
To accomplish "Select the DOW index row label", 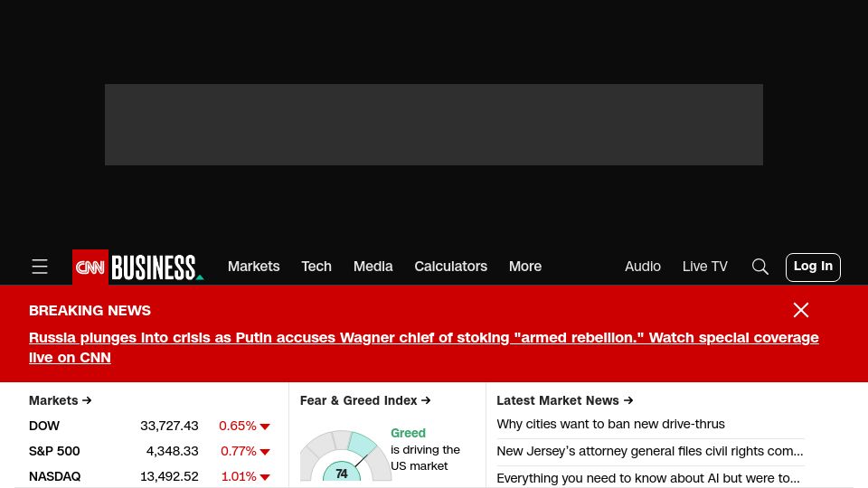I will pyautogui.click(x=44, y=426).
